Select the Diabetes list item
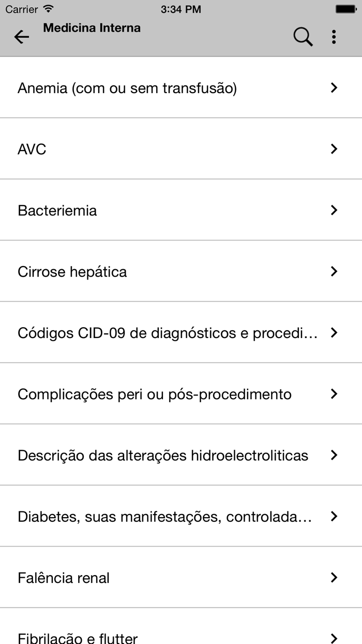The width and height of the screenshot is (362, 644). 181,516
